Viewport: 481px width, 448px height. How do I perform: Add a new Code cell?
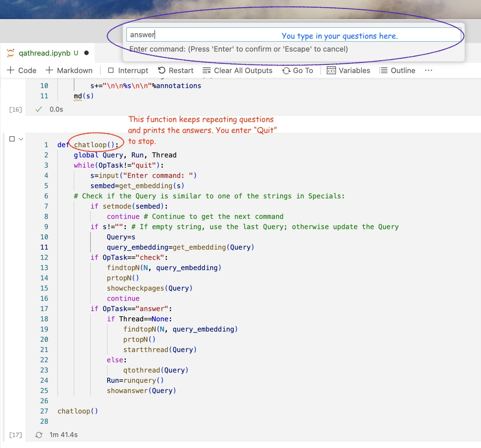click(22, 70)
